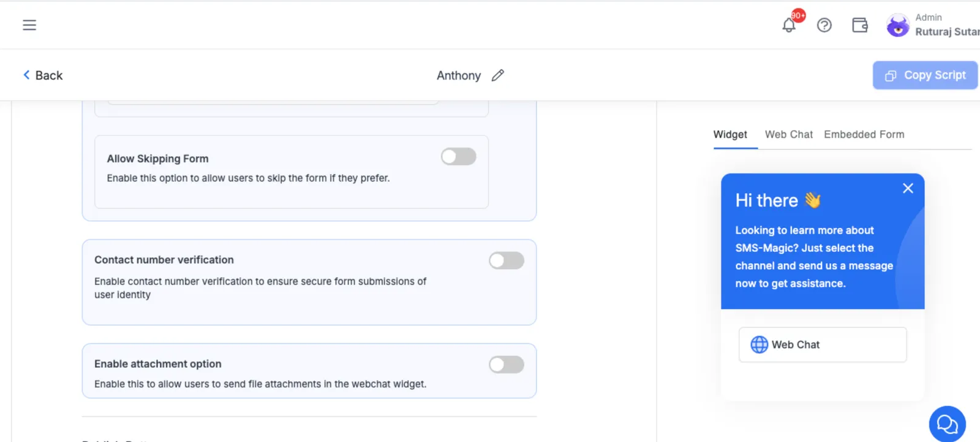980x442 pixels.
Task: Click the red 90+ notification badge
Action: coord(798,15)
